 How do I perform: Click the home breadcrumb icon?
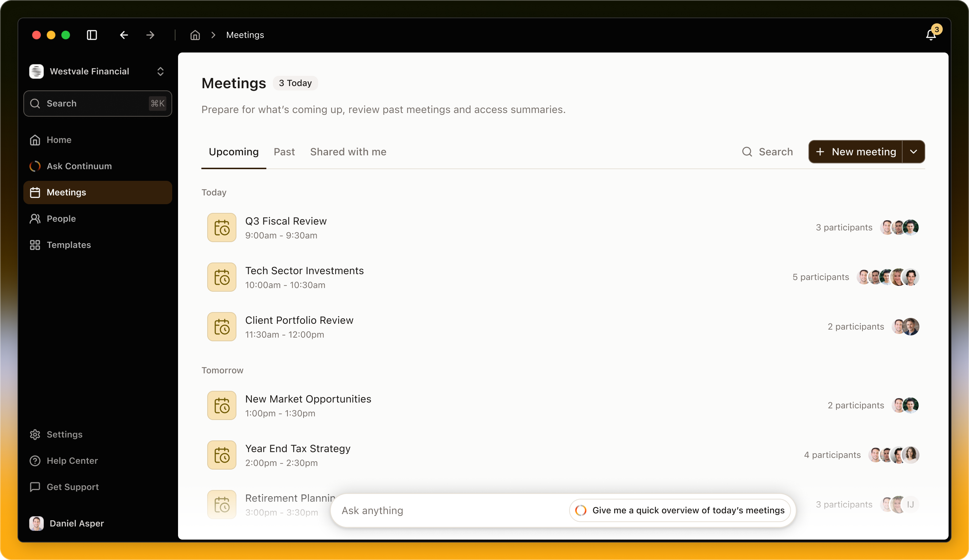pos(195,35)
